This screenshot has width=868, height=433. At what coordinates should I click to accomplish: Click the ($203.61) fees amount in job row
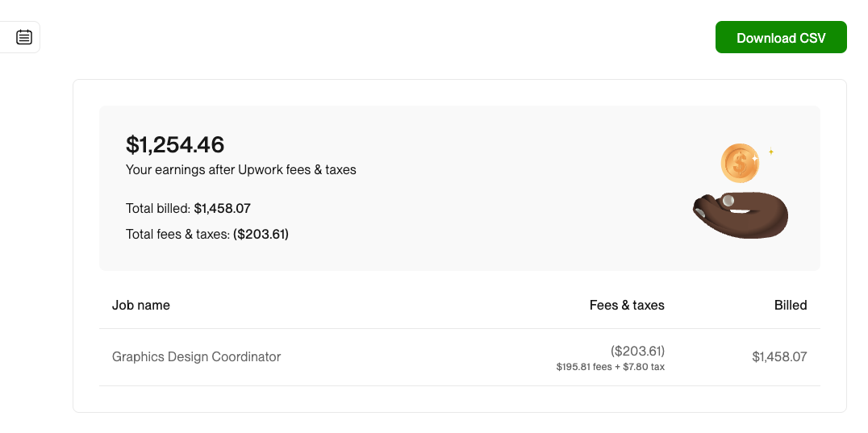coord(637,351)
